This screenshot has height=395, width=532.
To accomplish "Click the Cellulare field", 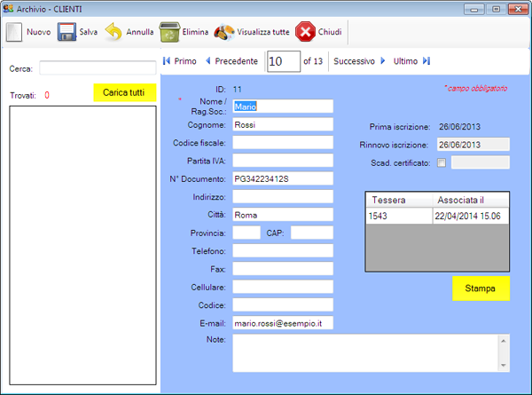I will click(x=283, y=287).
